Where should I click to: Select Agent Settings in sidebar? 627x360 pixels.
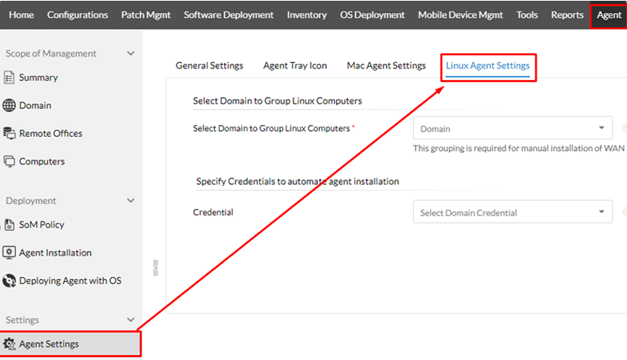[x=70, y=344]
